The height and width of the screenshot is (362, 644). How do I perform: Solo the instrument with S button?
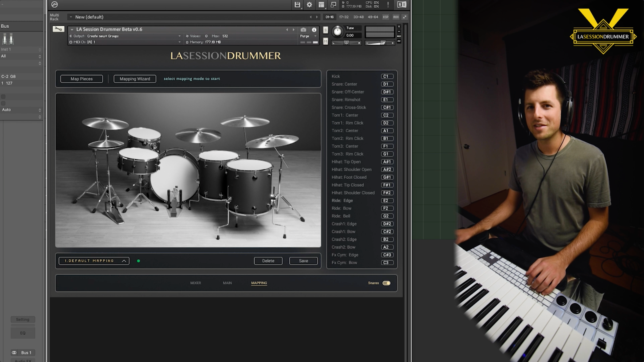(x=325, y=30)
